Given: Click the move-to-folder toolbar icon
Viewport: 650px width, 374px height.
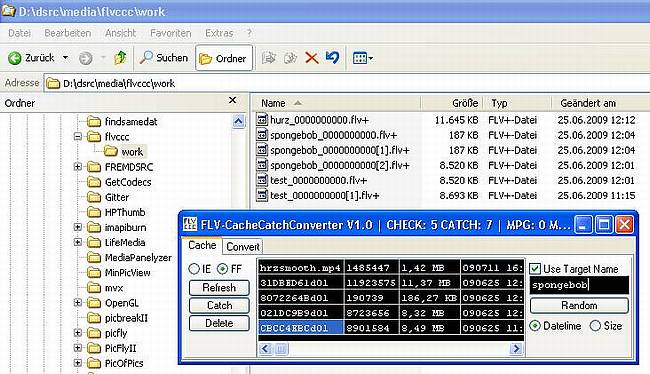Looking at the screenshot, I should point(269,58).
